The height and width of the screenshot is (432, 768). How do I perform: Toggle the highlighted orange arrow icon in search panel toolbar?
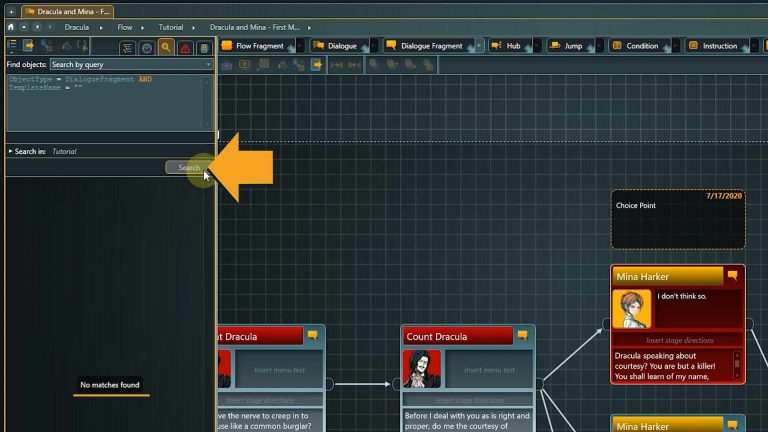click(x=28, y=46)
